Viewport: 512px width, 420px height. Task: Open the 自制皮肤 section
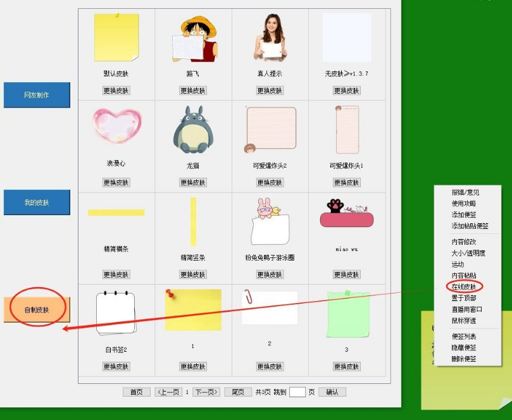(37, 310)
